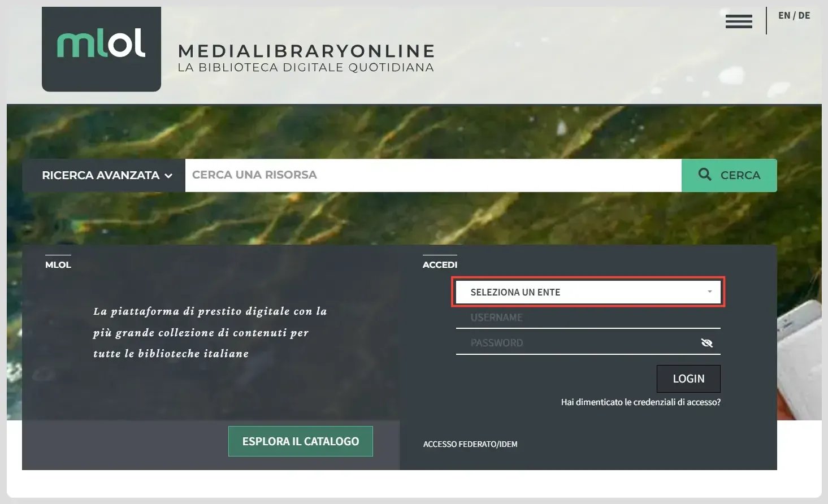Click the platform description italic text
The height and width of the screenshot is (504, 828).
click(x=210, y=332)
